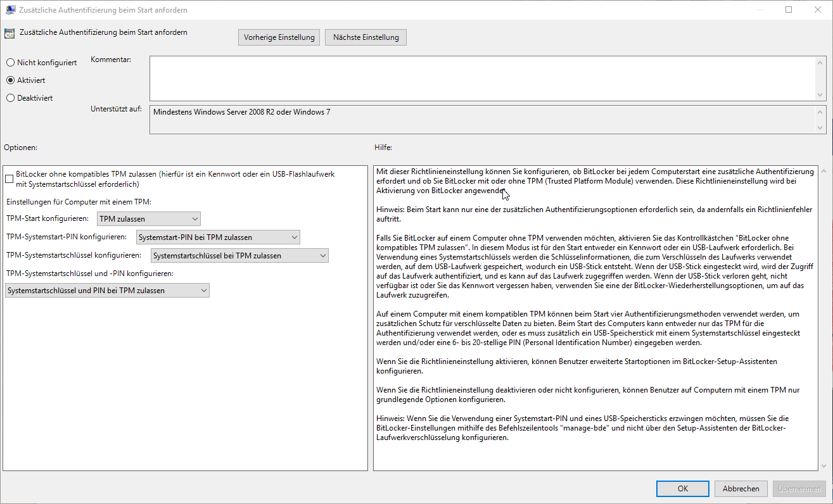Viewport: 833px width, 504px height.
Task: Click 'Einstellungen für Computer mit einem TPM' text
Action: [x=79, y=202]
